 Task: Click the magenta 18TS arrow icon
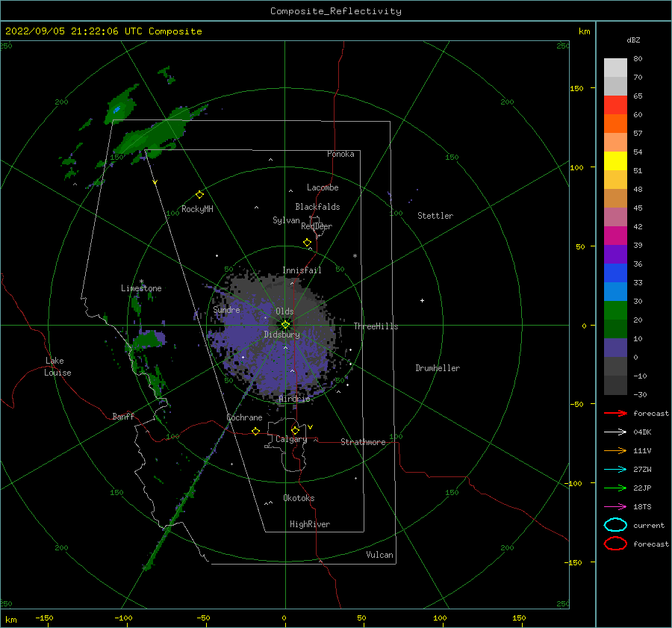tap(615, 507)
